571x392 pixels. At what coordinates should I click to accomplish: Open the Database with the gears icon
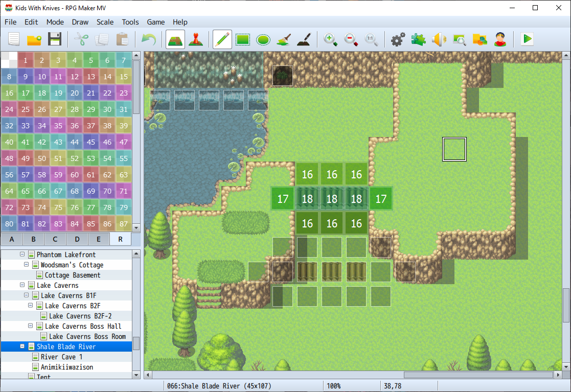tap(398, 39)
